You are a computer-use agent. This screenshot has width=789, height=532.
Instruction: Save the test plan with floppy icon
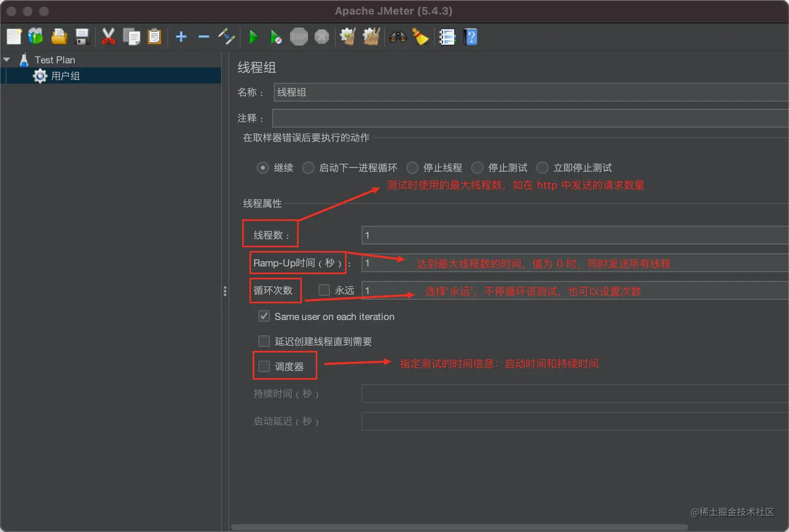tap(82, 37)
